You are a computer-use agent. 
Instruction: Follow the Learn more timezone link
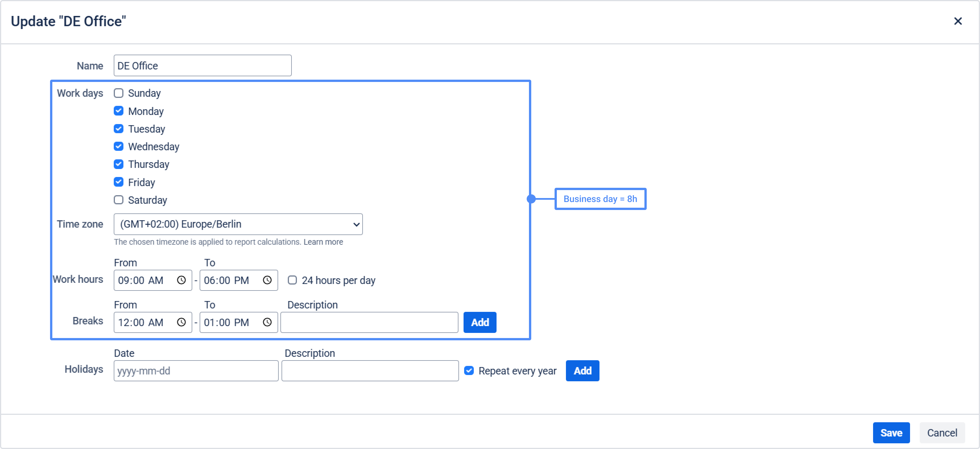pos(323,242)
